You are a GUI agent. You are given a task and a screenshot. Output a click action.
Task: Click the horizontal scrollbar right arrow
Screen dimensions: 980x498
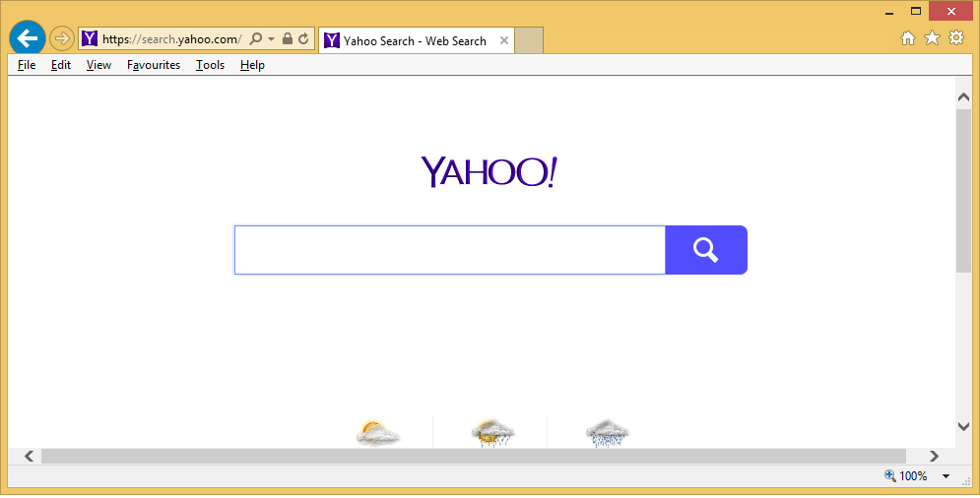click(934, 456)
